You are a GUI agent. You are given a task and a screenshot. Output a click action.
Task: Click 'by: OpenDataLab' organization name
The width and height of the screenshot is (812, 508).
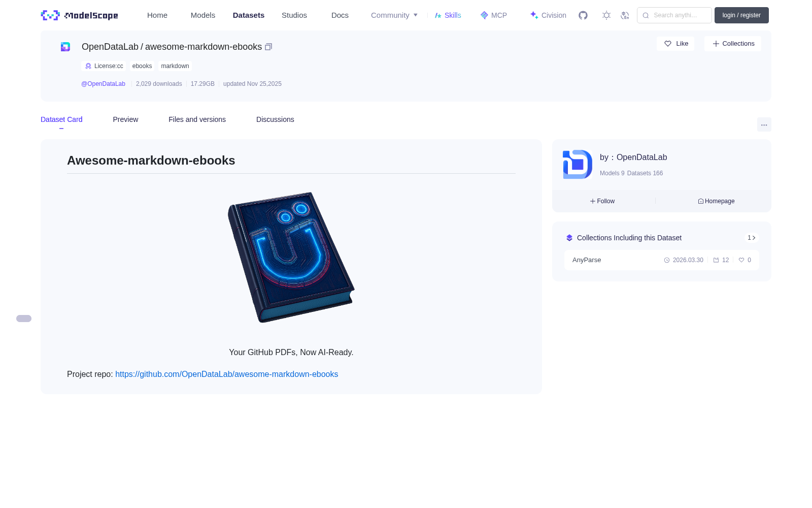click(x=633, y=157)
